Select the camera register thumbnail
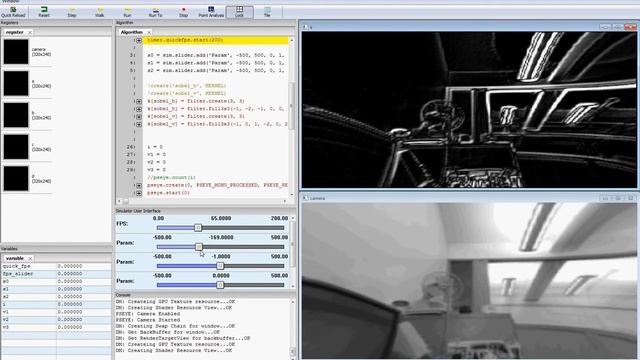Image resolution: width=640 pixels, height=360 pixels. [x=16, y=52]
